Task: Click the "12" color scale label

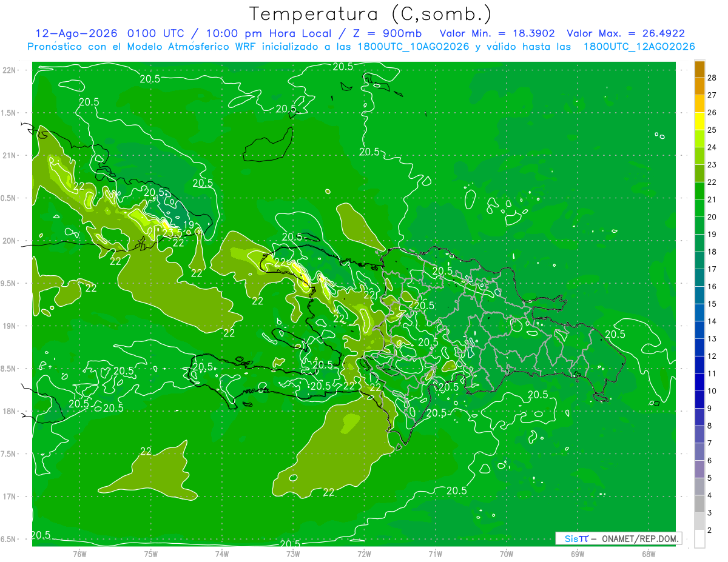Action: (712, 356)
